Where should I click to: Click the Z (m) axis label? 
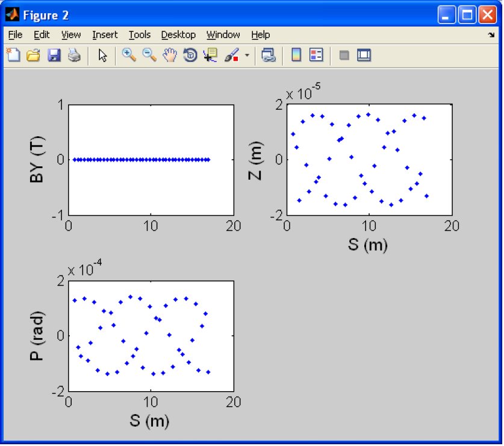[255, 160]
